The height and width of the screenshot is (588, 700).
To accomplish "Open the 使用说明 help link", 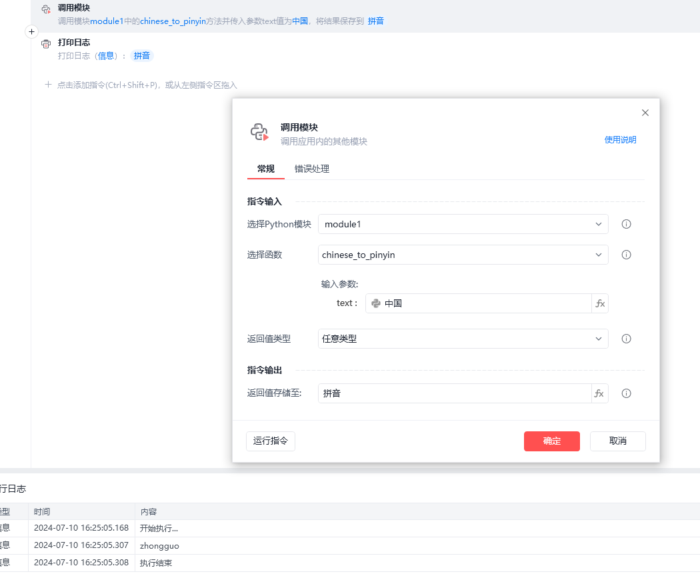I will (620, 140).
